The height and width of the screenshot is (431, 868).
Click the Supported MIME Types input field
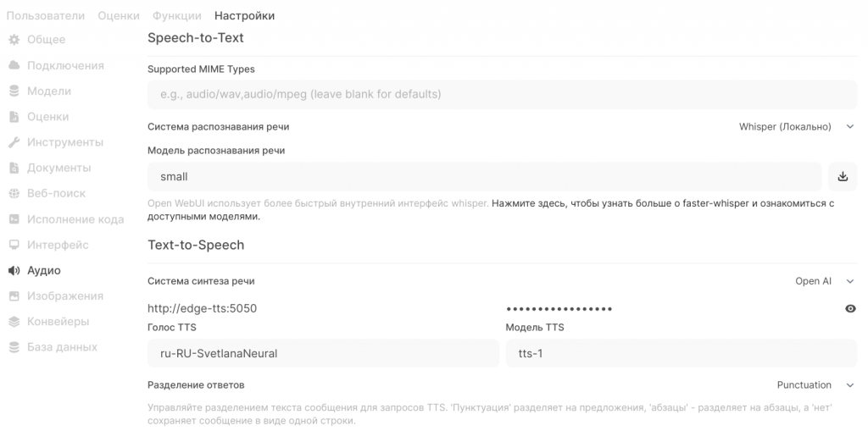502,94
